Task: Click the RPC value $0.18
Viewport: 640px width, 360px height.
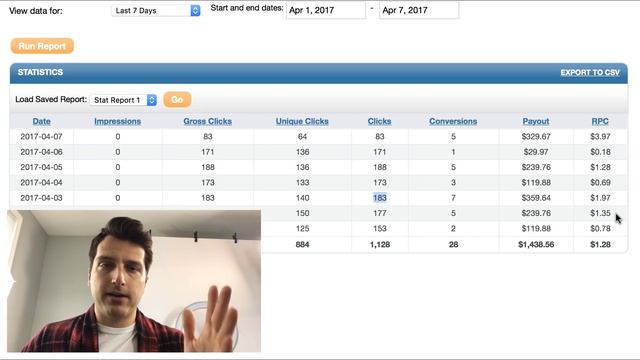Action: (x=600, y=152)
